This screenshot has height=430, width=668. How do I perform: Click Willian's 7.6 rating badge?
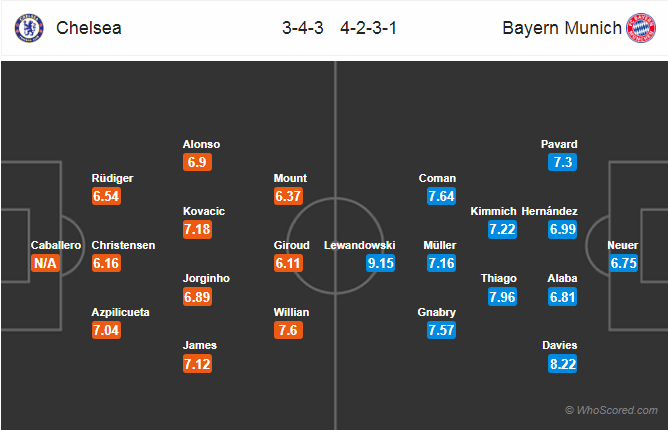288,331
